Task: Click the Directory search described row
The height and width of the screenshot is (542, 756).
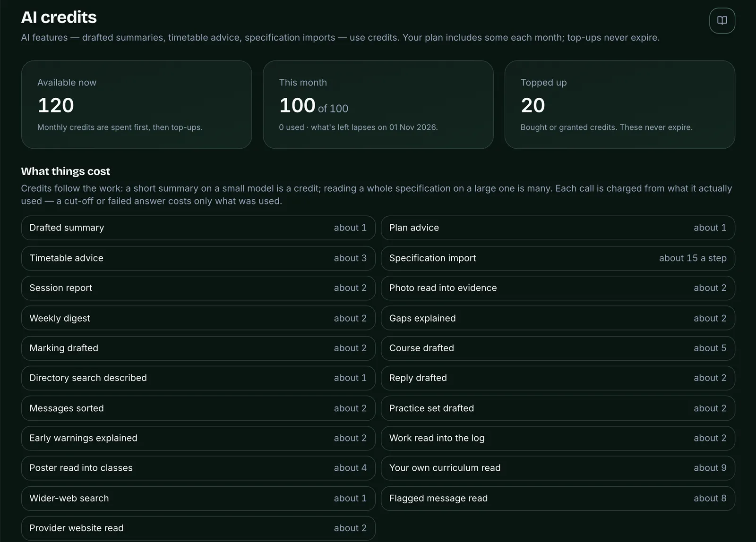Action: 198,378
